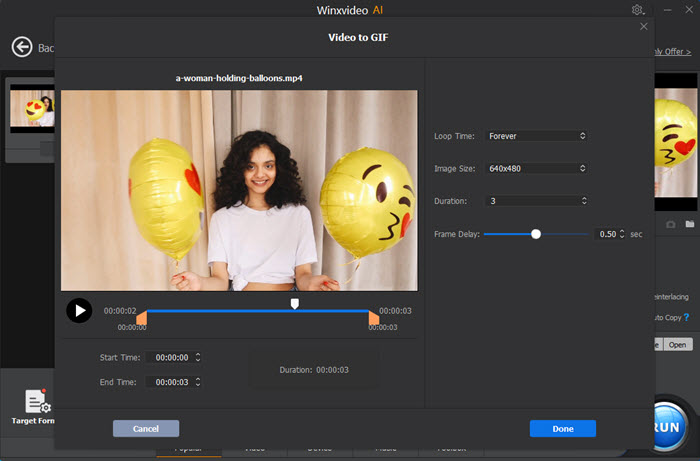Screen dimensions: 700x461
Task: Click the End Time input field
Action: pos(170,382)
